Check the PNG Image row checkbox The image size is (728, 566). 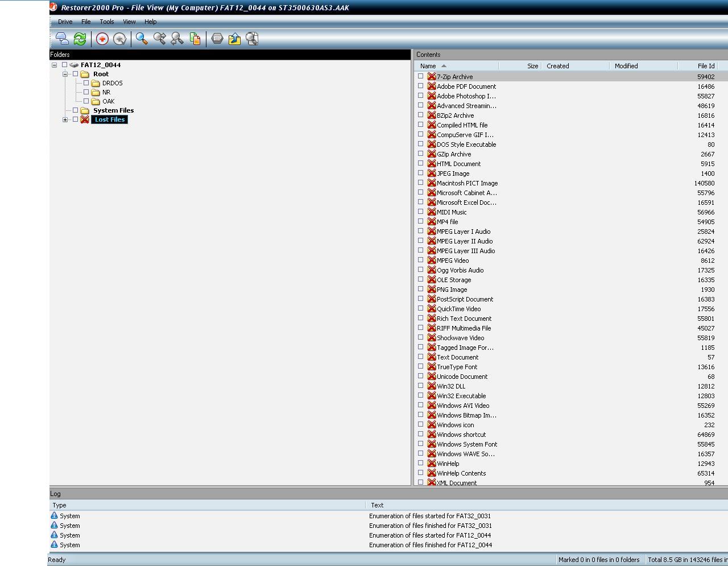click(x=421, y=289)
